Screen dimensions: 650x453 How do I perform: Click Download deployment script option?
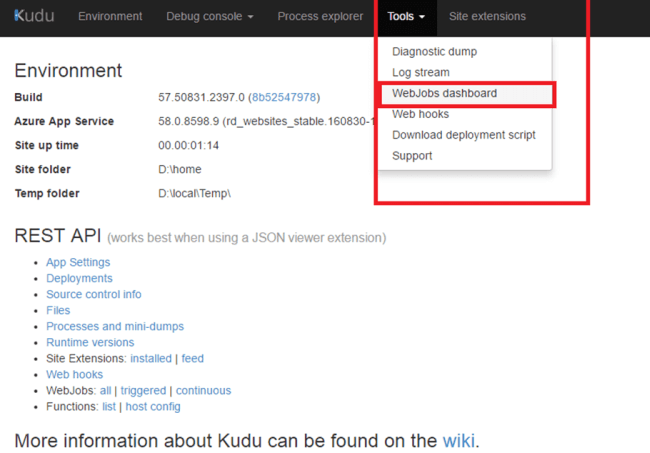464,135
